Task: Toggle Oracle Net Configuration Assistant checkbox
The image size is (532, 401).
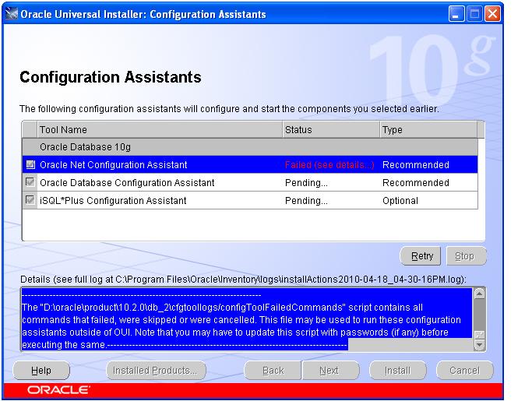Action: pos(30,164)
